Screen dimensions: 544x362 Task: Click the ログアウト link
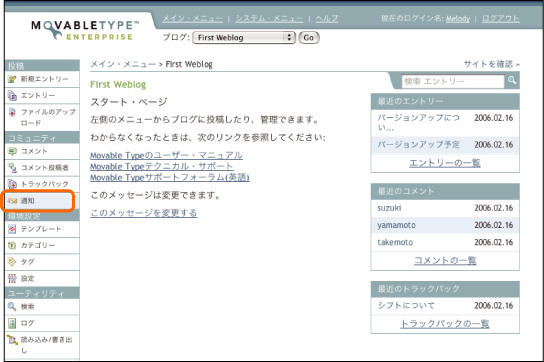(501, 18)
